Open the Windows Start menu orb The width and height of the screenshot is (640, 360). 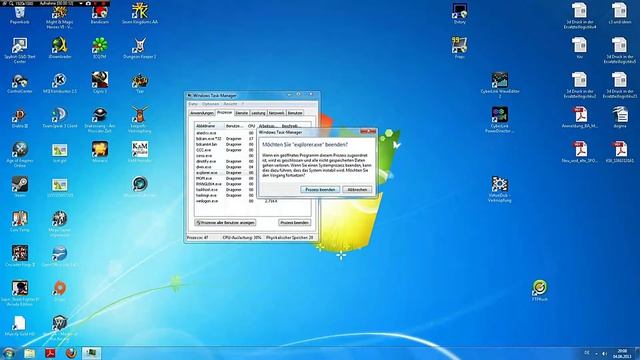9,353
